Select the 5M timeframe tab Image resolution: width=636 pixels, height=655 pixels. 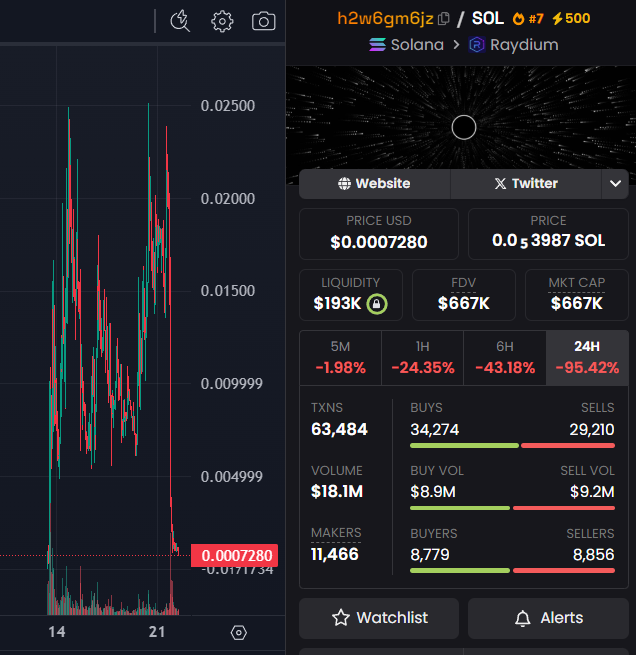pos(340,358)
